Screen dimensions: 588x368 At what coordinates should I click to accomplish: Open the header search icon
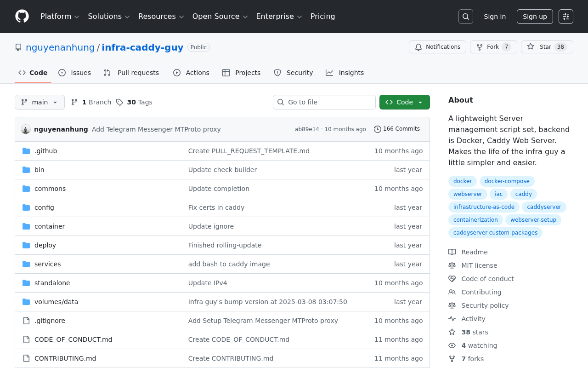pyautogui.click(x=465, y=16)
